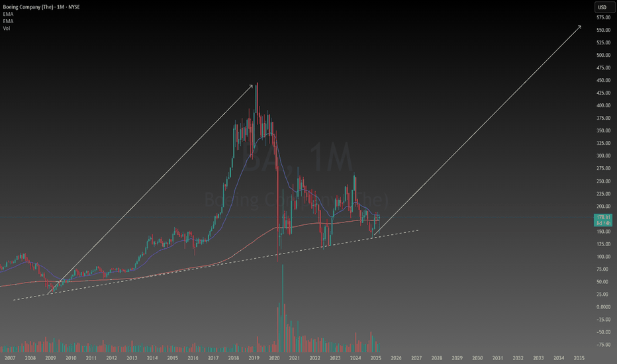617x364 pixels.
Task: Click the 2018 time axis label
Action: 233,358
